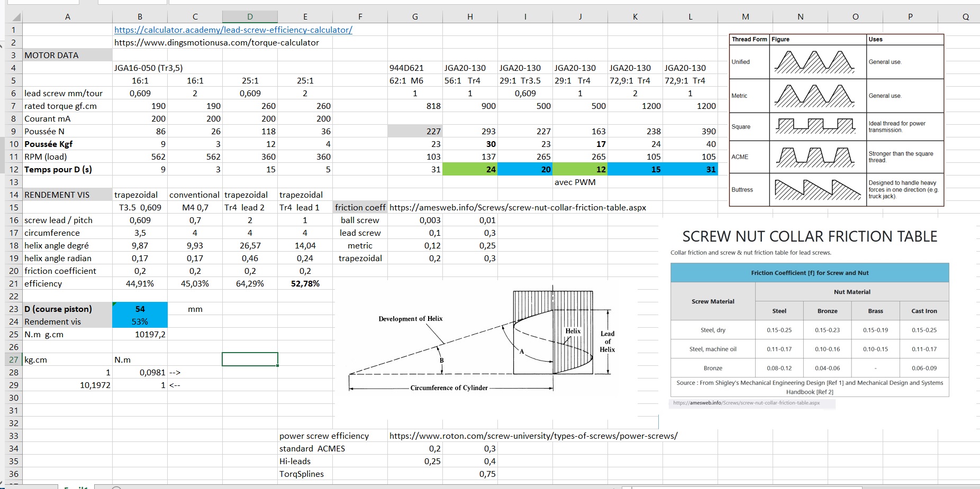Click the outlined empty cell D27
The image size is (980, 489).
pyautogui.click(x=250, y=360)
